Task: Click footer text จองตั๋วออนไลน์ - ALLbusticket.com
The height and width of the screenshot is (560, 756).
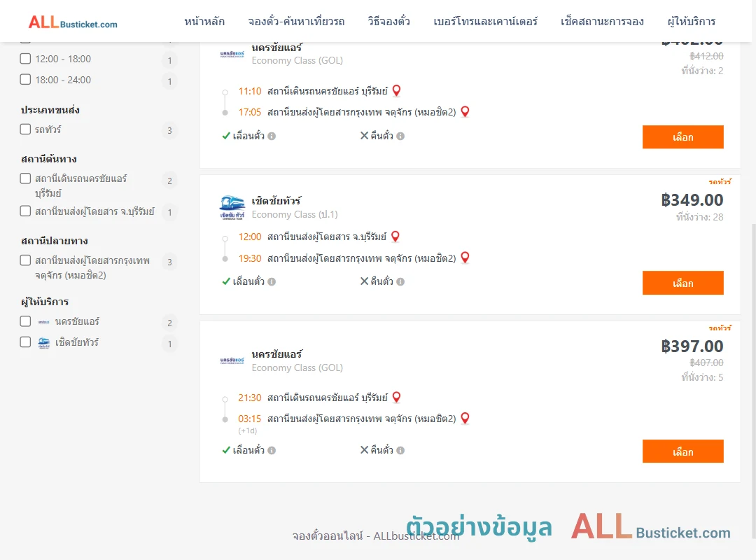Action: click(376, 536)
